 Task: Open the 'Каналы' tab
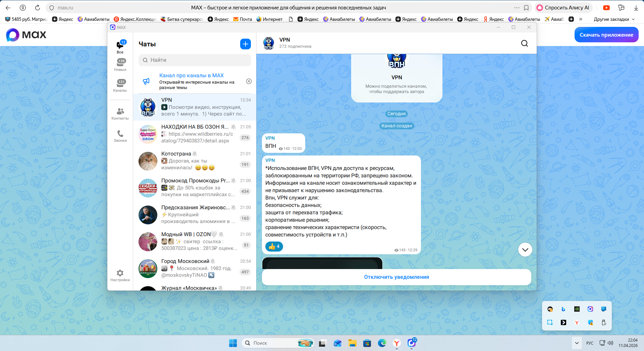[x=120, y=86]
